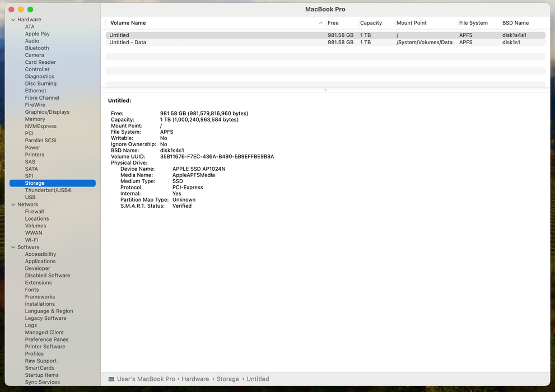Screen dimensions: 555x392
Task: Select Legacy Software in the sidebar
Action: point(46,318)
